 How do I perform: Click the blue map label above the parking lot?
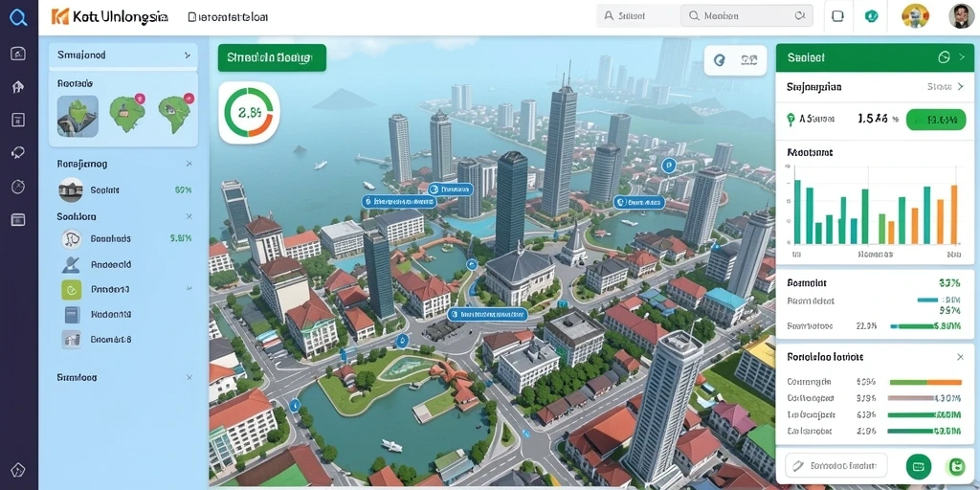[487, 314]
